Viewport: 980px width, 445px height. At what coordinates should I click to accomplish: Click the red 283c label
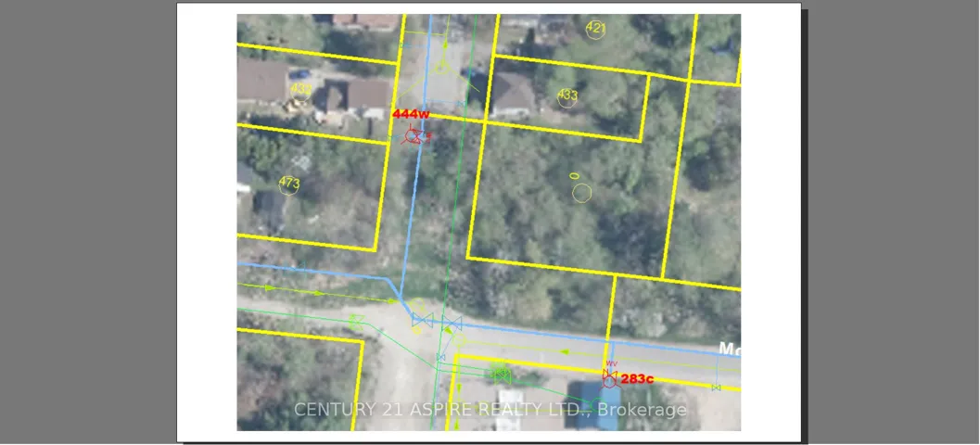pos(637,379)
